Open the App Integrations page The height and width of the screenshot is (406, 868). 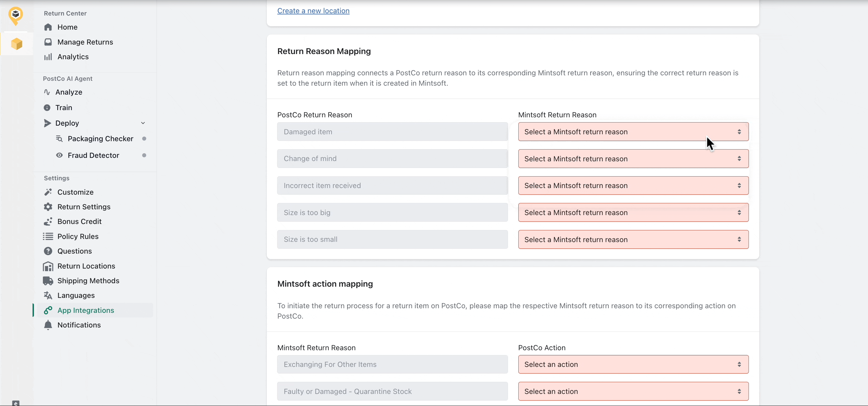coord(85,310)
